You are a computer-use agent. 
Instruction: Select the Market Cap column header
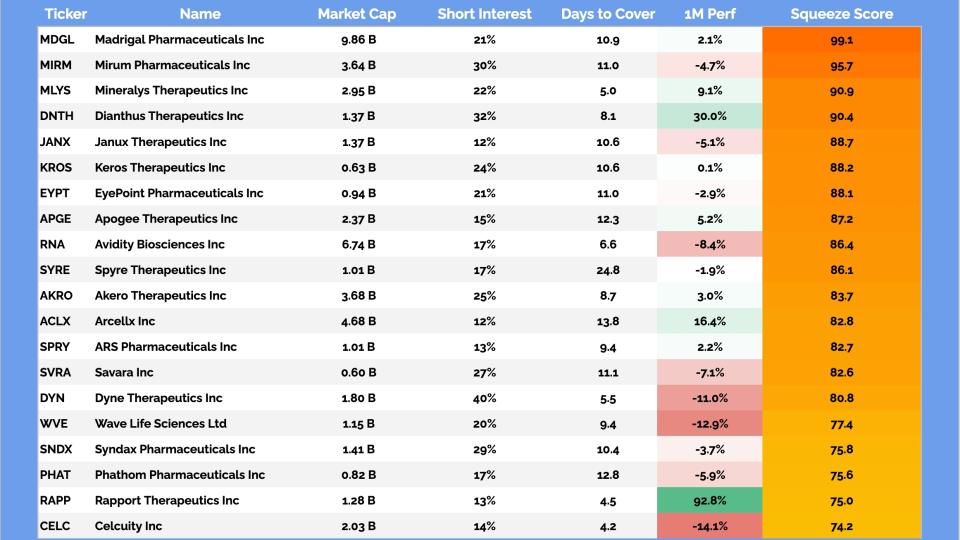(357, 14)
